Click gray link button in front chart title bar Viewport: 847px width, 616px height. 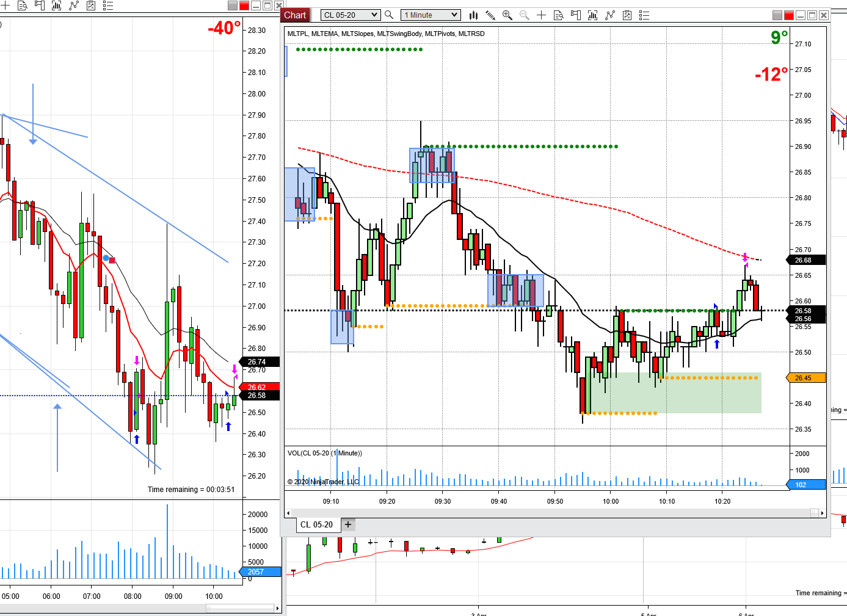(x=777, y=15)
